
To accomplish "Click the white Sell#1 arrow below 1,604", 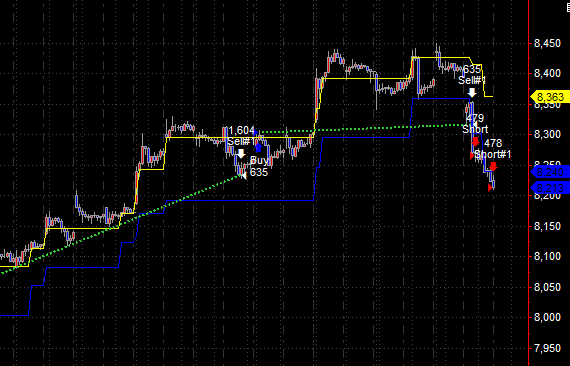I will (x=241, y=154).
